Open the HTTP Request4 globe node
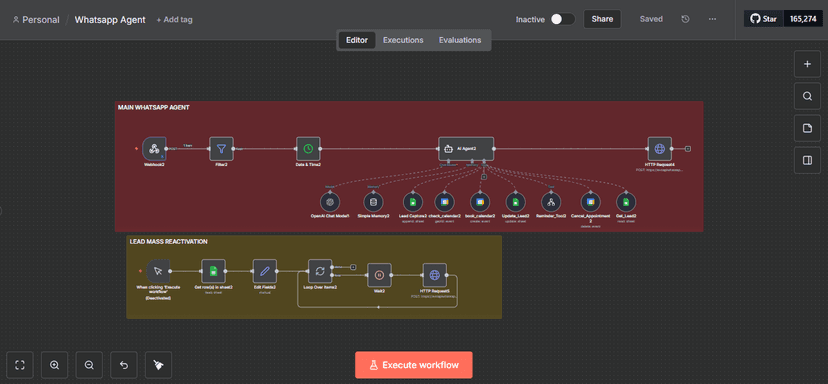 [x=660, y=149]
